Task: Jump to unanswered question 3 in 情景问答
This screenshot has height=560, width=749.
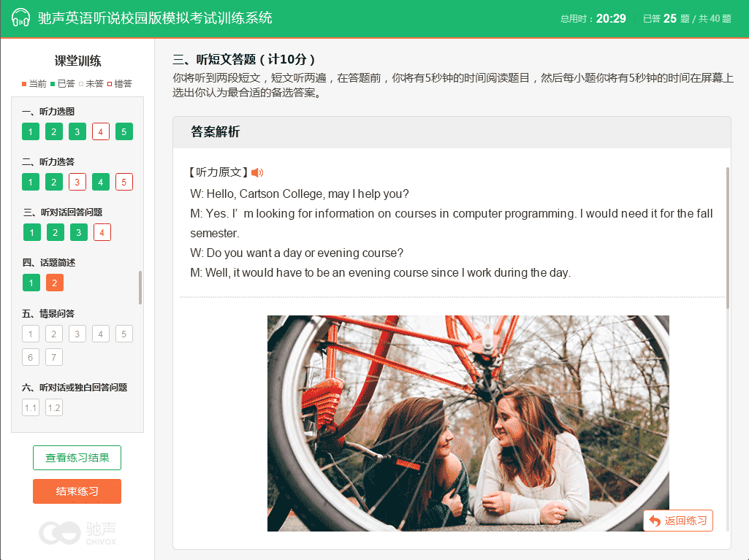Action: pyautogui.click(x=77, y=334)
